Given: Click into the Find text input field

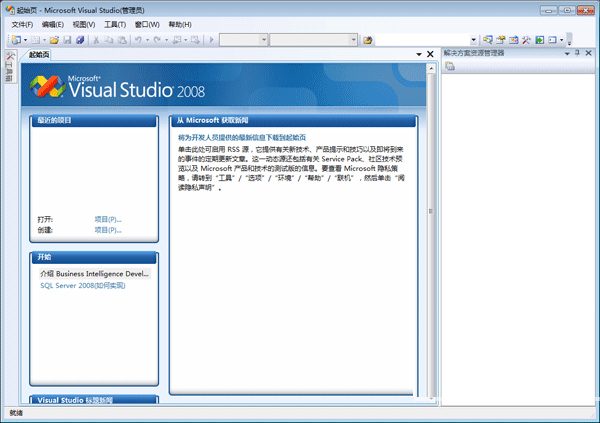Looking at the screenshot, I should coord(422,40).
